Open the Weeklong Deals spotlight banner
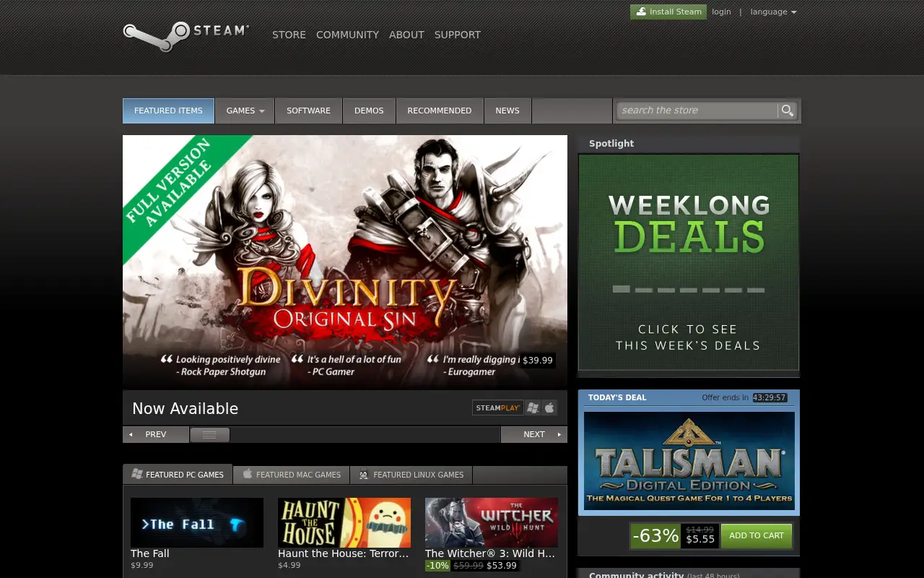 point(689,262)
